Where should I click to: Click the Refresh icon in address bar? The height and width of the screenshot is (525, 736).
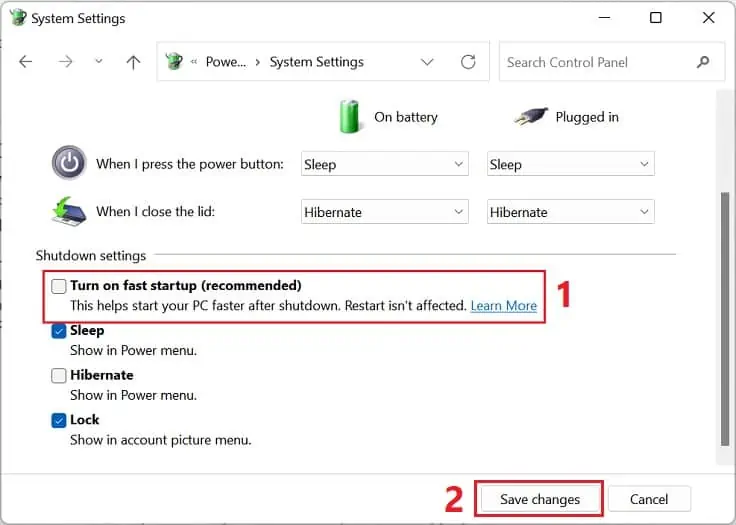point(468,62)
